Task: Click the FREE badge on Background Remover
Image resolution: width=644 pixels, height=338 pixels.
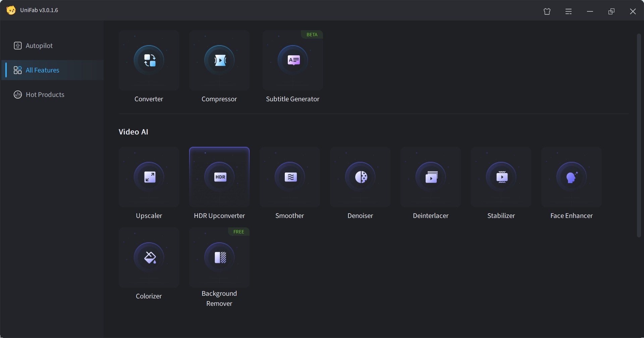Action: (x=239, y=232)
